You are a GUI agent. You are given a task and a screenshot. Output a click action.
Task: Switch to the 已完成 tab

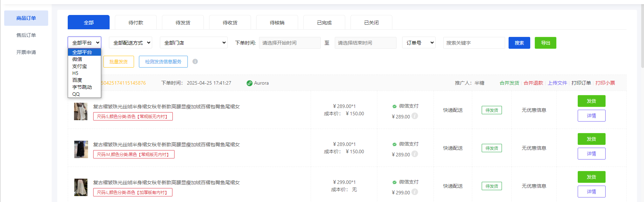coord(324,23)
